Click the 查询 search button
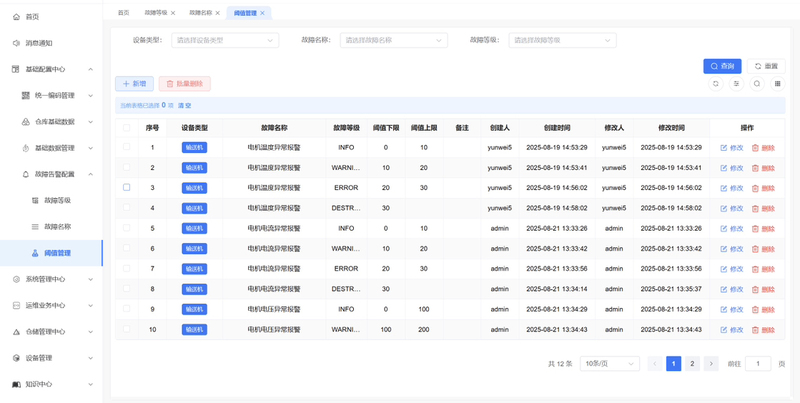This screenshot has width=800, height=403. point(722,66)
